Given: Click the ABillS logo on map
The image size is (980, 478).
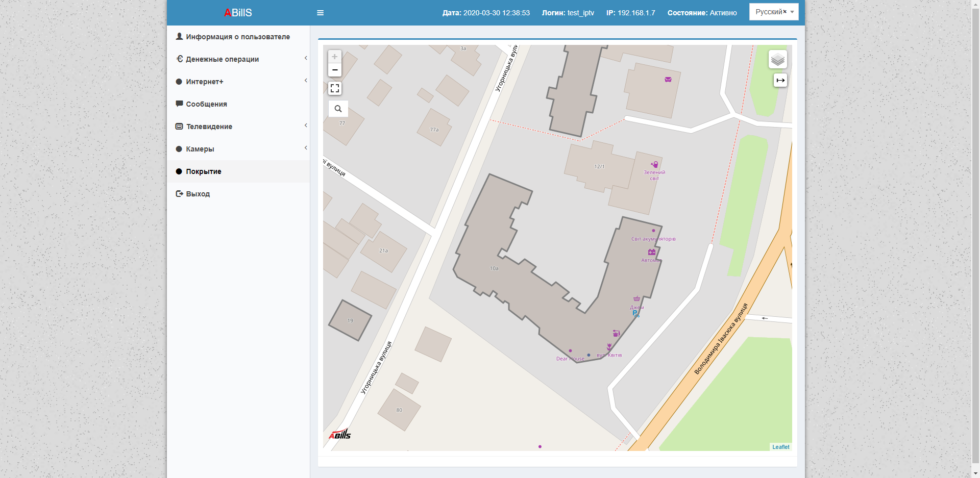Looking at the screenshot, I should coord(340,434).
